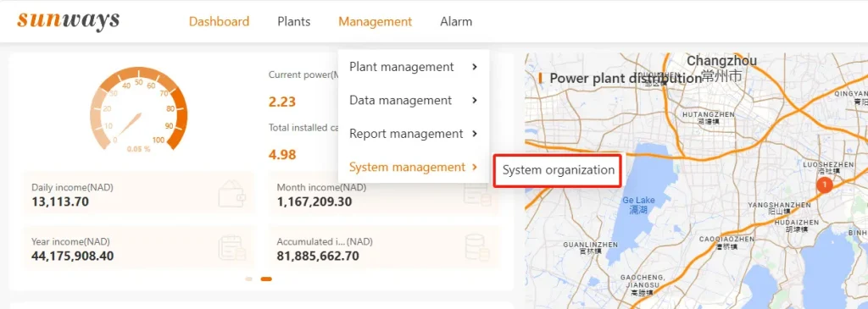Switch to the Plants tab

pos(294,21)
